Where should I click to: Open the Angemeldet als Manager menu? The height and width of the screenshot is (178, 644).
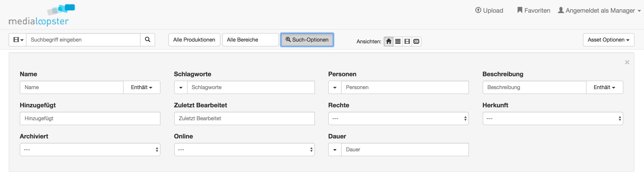pos(599,10)
